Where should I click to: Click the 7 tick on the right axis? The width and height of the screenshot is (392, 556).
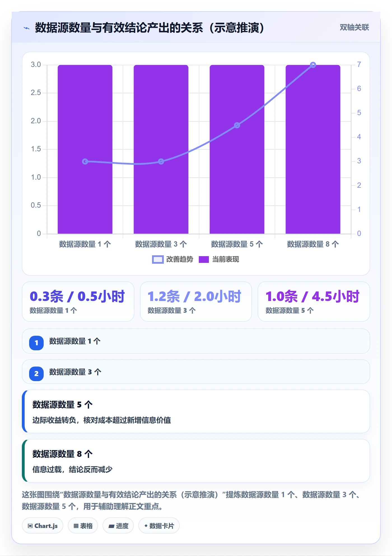359,65
